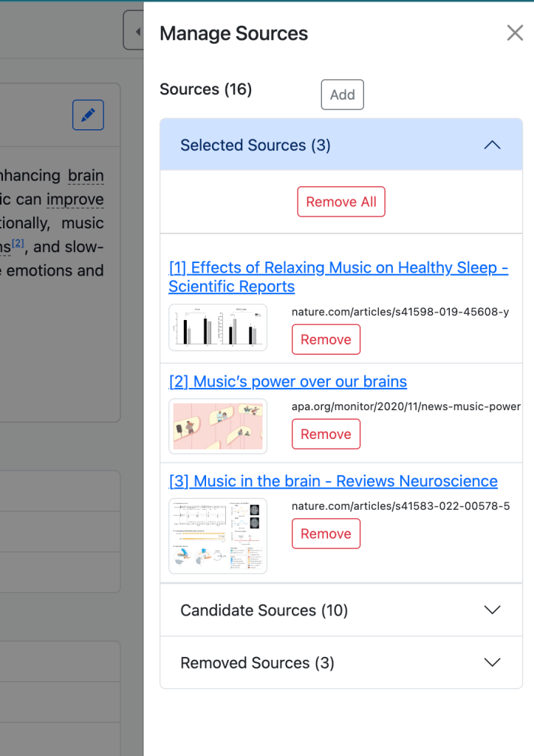Click the Music in the brain thumbnail
The image size is (534, 756).
[x=218, y=536]
